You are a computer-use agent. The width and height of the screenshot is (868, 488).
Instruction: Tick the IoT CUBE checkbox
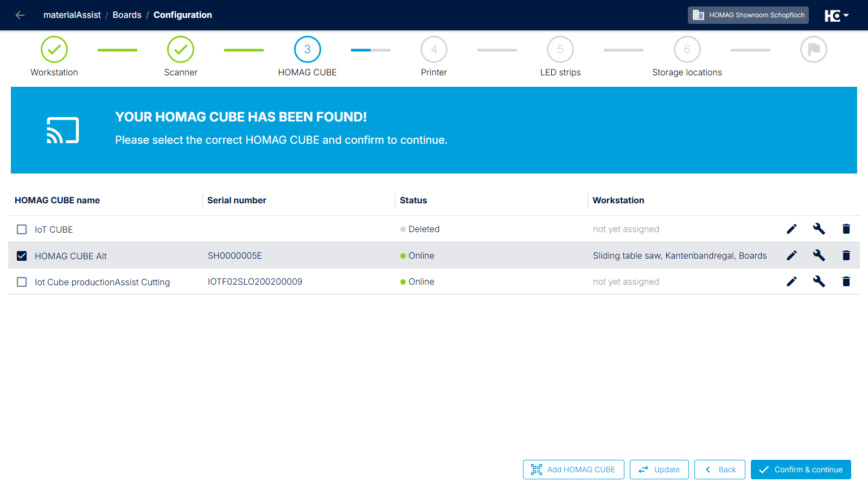(22, 229)
